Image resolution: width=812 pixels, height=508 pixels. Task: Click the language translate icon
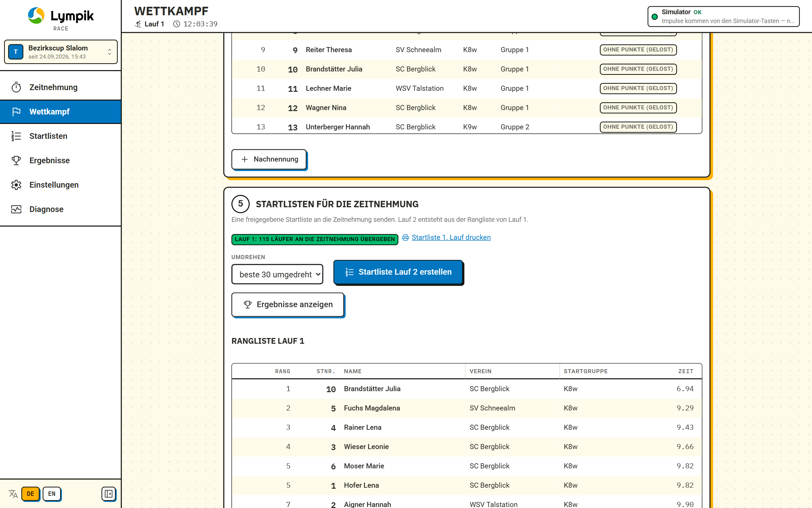click(x=13, y=494)
